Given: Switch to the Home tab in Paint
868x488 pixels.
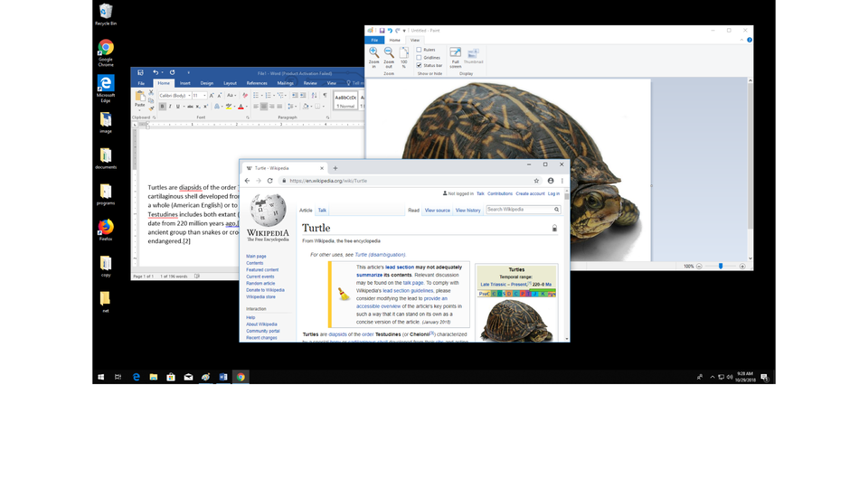Looking at the screenshot, I should click(394, 40).
